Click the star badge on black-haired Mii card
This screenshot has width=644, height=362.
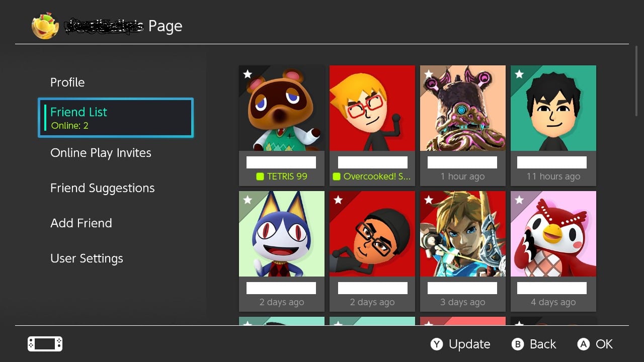pos(519,74)
